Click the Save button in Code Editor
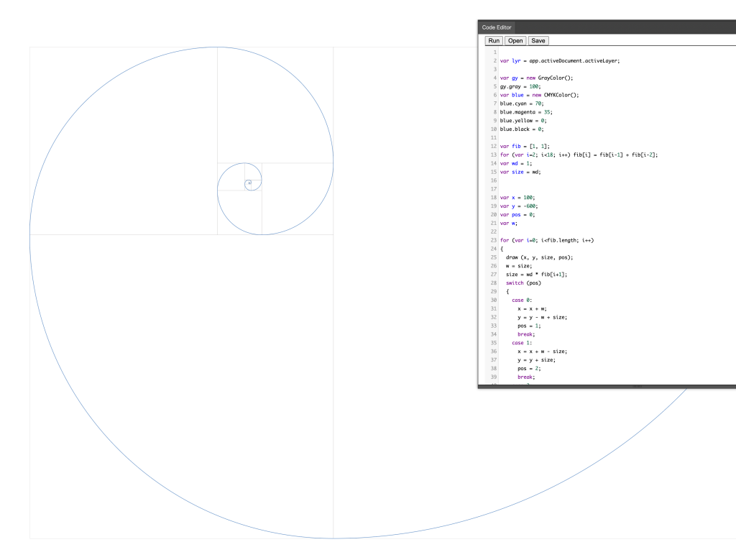 click(x=538, y=41)
